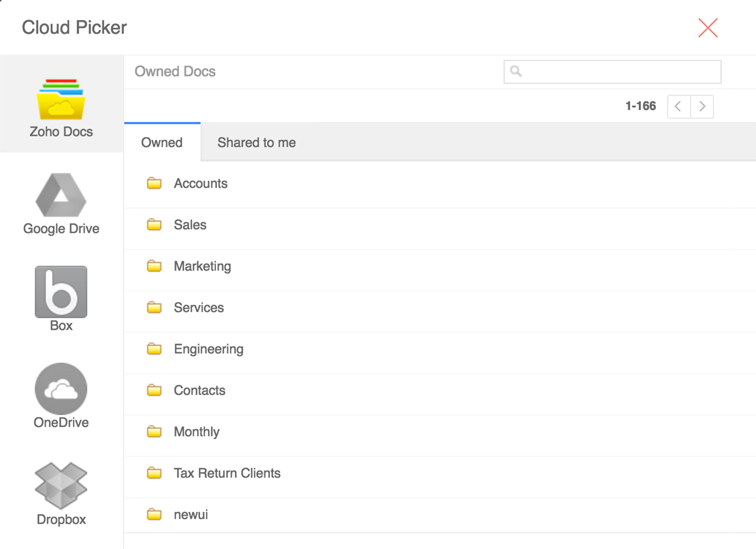Screen dimensions: 756x549
Task: Open the Sales folder
Action: [190, 225]
